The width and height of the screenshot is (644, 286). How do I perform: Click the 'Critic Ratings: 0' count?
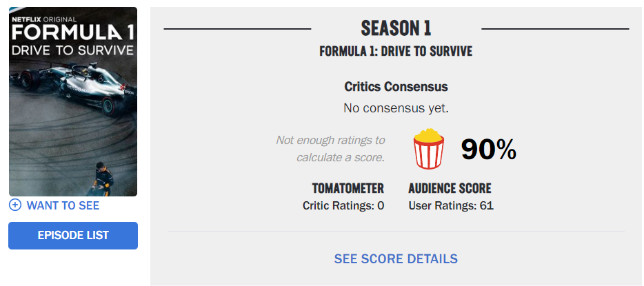click(343, 205)
